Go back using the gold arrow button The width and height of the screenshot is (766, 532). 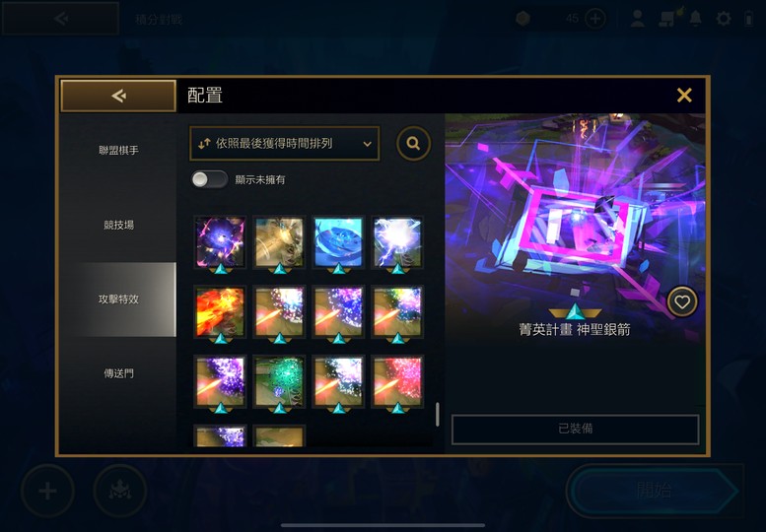tap(118, 97)
